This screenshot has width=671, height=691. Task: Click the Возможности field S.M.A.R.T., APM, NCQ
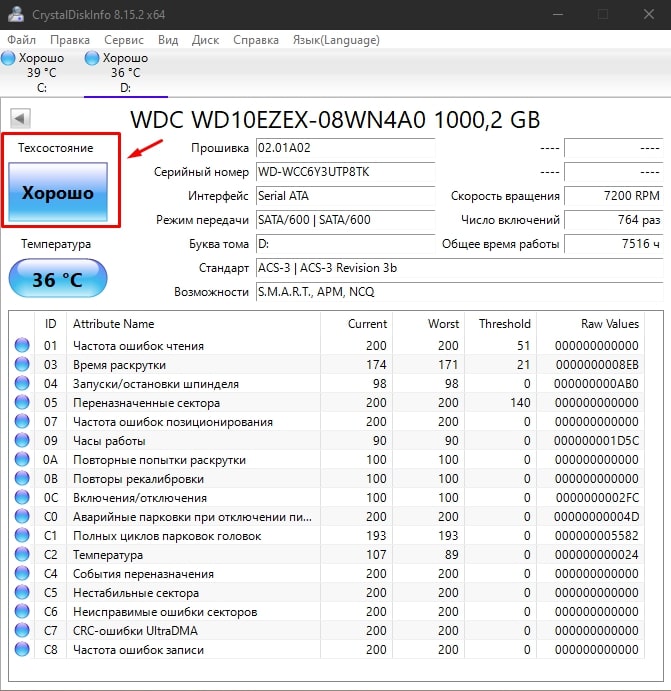(x=460, y=292)
